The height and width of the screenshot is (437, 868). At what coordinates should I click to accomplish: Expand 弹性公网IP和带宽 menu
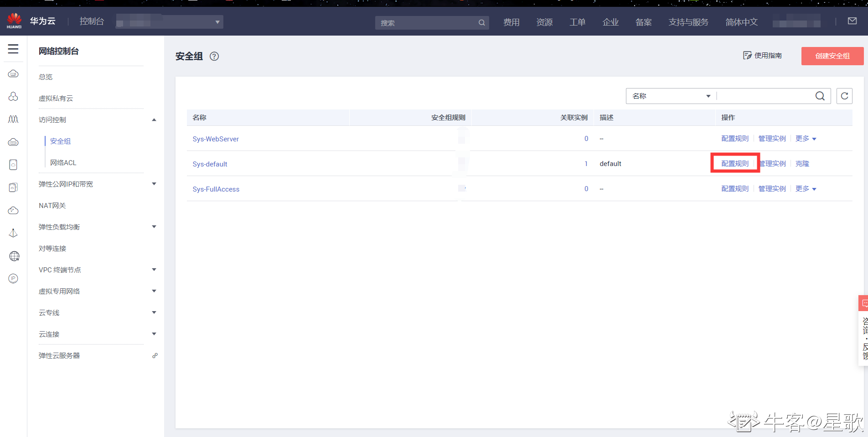(x=154, y=184)
